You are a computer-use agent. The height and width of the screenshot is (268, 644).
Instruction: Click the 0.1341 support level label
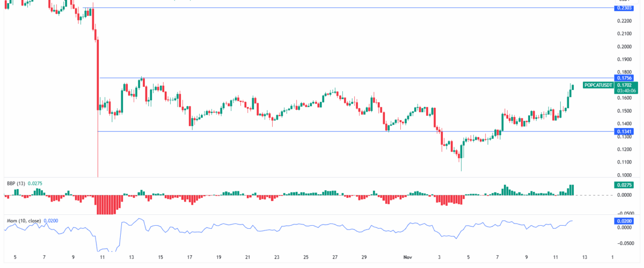coord(624,131)
